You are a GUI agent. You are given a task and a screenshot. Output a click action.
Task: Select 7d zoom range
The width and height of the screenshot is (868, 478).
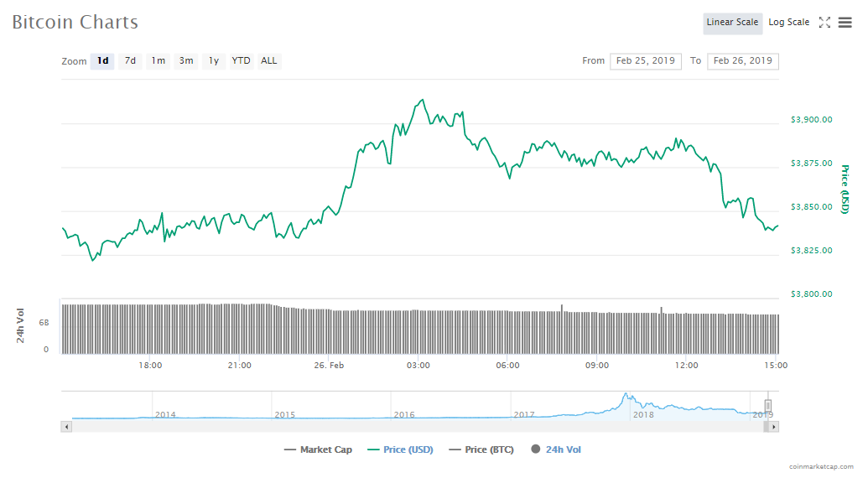pos(130,61)
